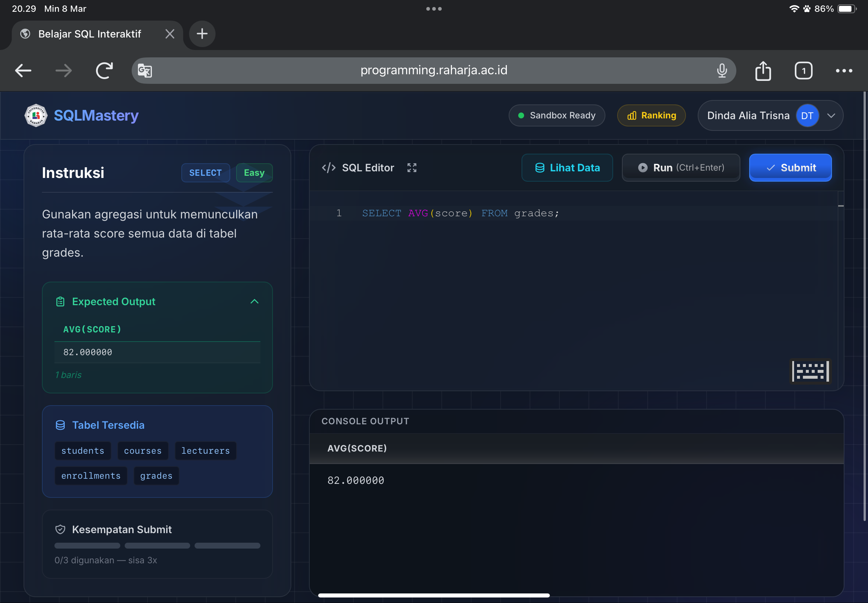Viewport: 868px width, 603px height.
Task: Open the browser share icon
Action: 762,71
